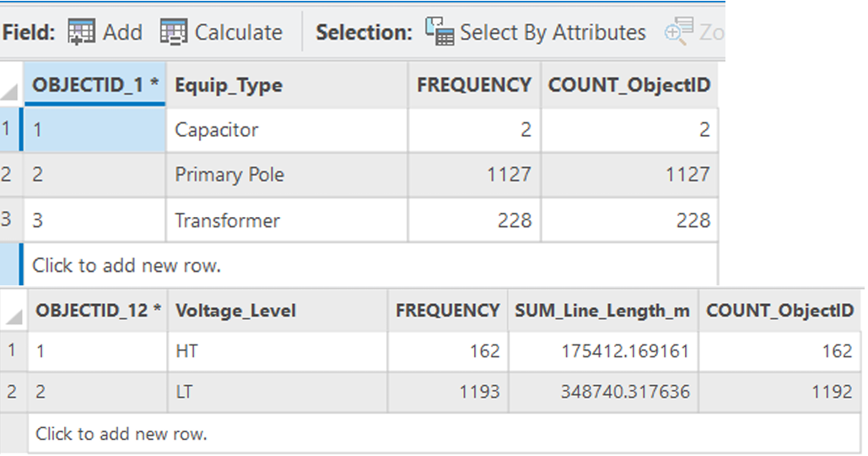
Task: Click the Calculate field icon
Action: pyautogui.click(x=173, y=32)
